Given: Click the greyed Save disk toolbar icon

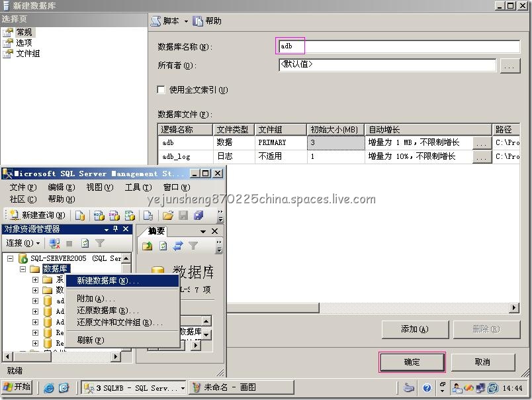Looking at the screenshot, I should [x=183, y=215].
